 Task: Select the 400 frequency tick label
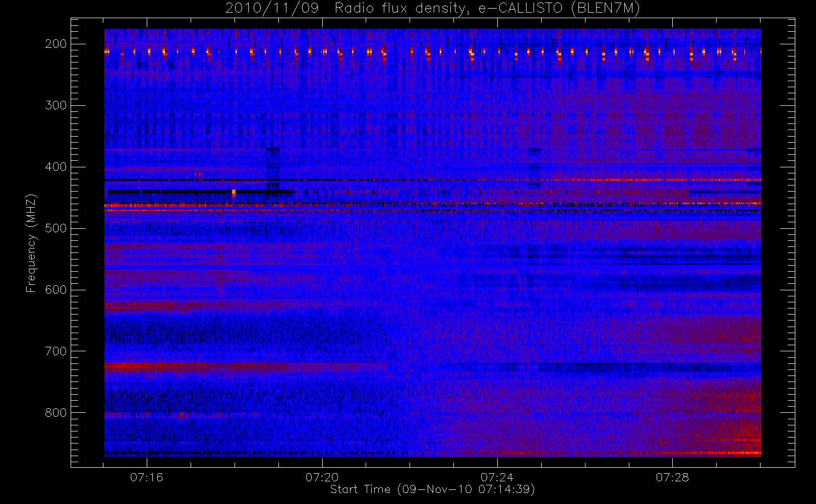(x=56, y=167)
